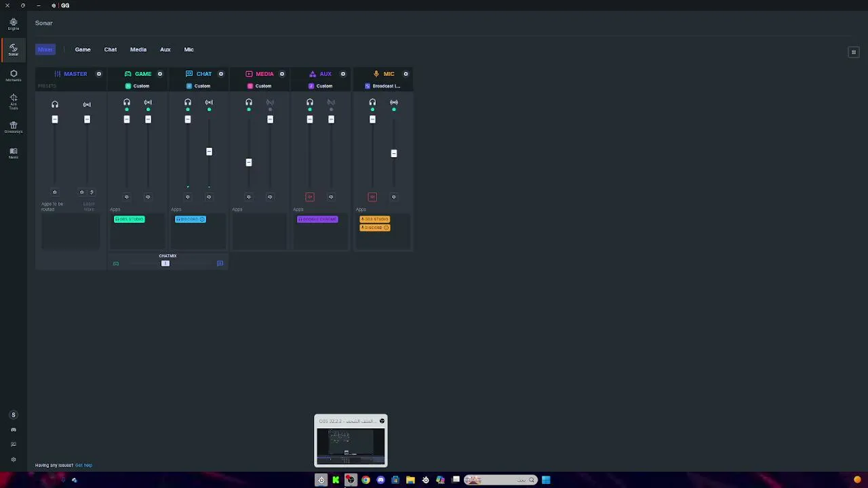Switch to the Media tab

pos(138,49)
